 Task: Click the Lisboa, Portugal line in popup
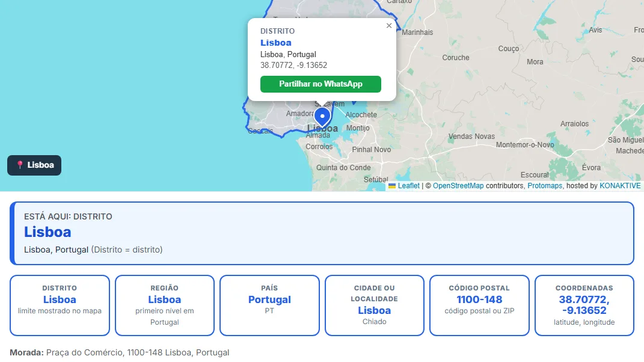point(288,55)
